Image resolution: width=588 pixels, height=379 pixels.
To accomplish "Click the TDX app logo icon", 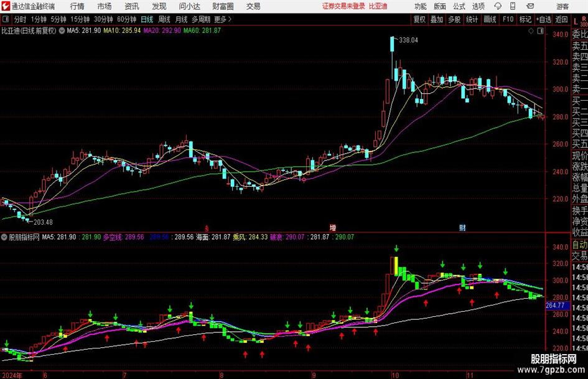I will (5, 6).
